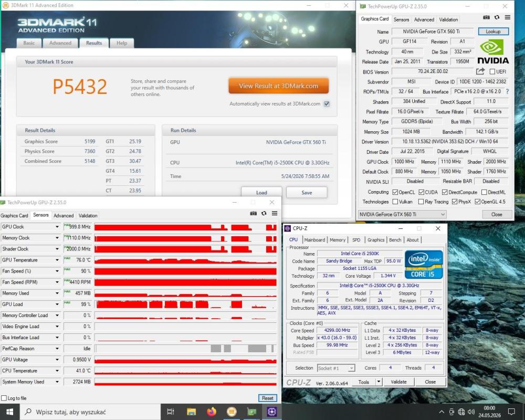
Task: Open the Memory Clock sensor dropdown arrow
Action: coord(57,238)
